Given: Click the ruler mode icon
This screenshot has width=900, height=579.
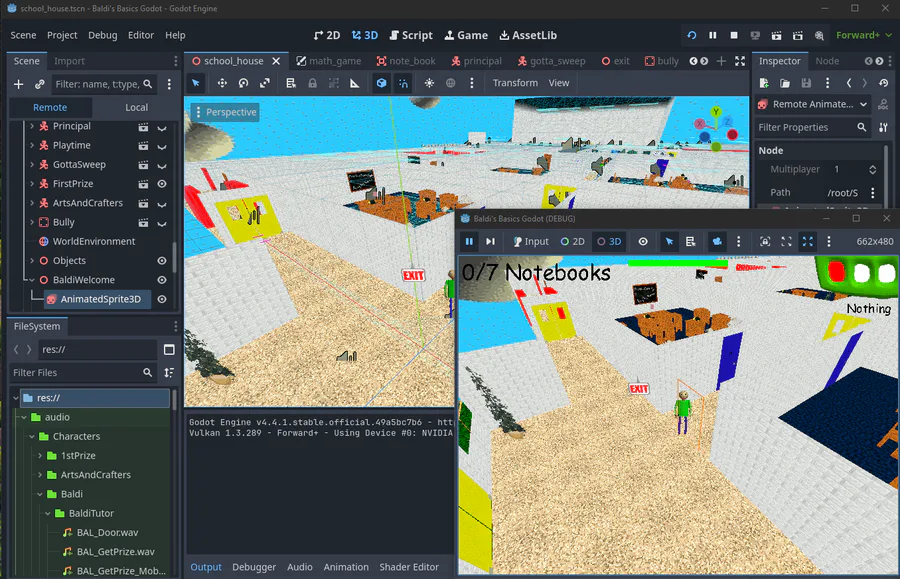Looking at the screenshot, I should 355,83.
